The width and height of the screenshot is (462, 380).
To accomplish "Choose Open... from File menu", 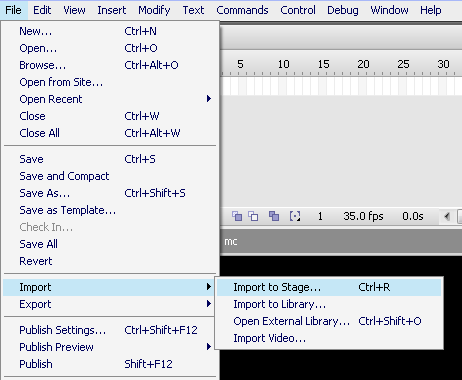I will (x=110, y=48).
